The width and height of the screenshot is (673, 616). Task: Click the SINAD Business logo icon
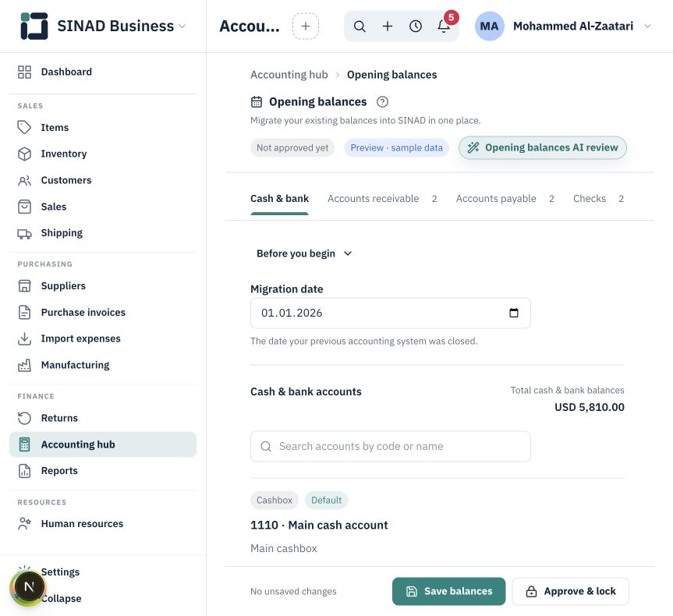34,27
